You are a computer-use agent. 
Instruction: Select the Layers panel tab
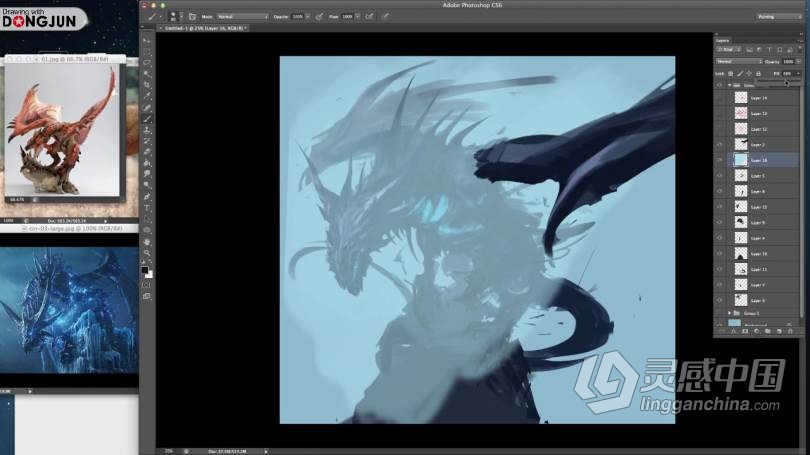click(x=723, y=40)
